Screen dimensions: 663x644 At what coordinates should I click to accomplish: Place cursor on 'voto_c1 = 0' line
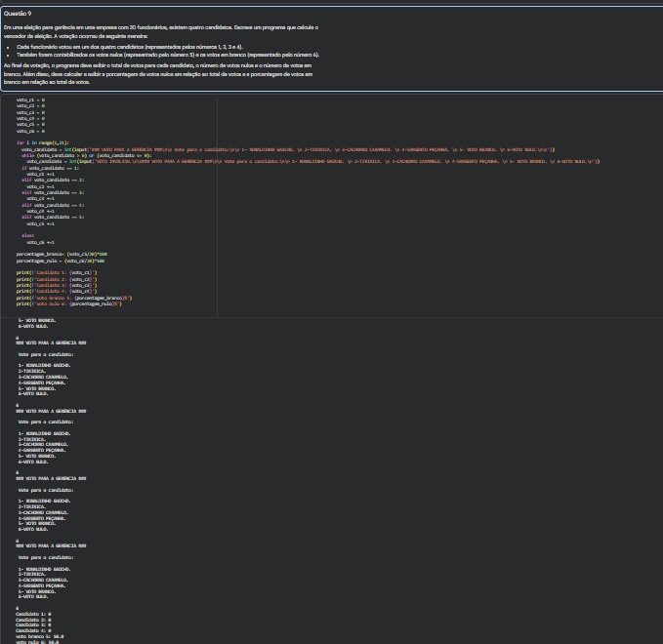click(30, 101)
